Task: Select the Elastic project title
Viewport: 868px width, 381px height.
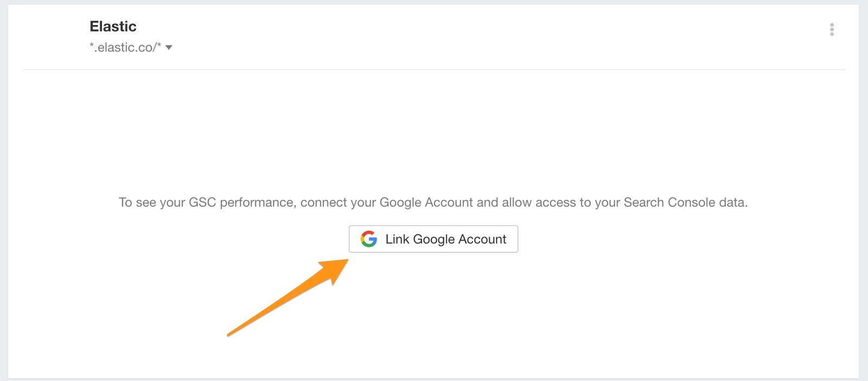Action: pos(113,26)
